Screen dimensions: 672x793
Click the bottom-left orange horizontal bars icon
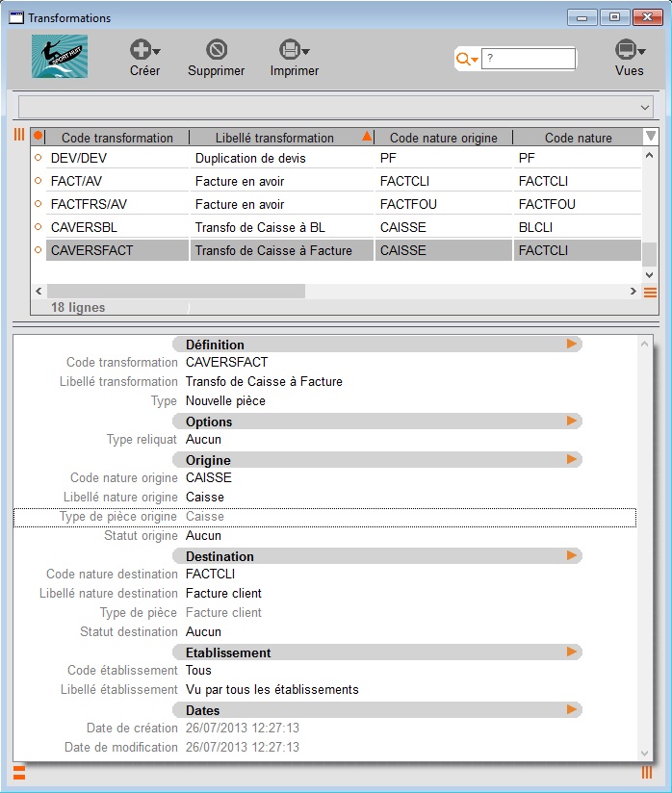tap(19, 772)
